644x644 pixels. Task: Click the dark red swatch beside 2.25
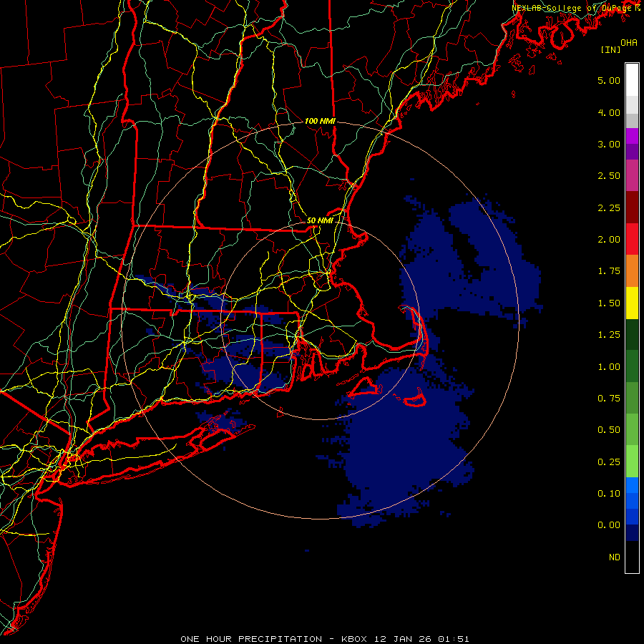[632, 208]
